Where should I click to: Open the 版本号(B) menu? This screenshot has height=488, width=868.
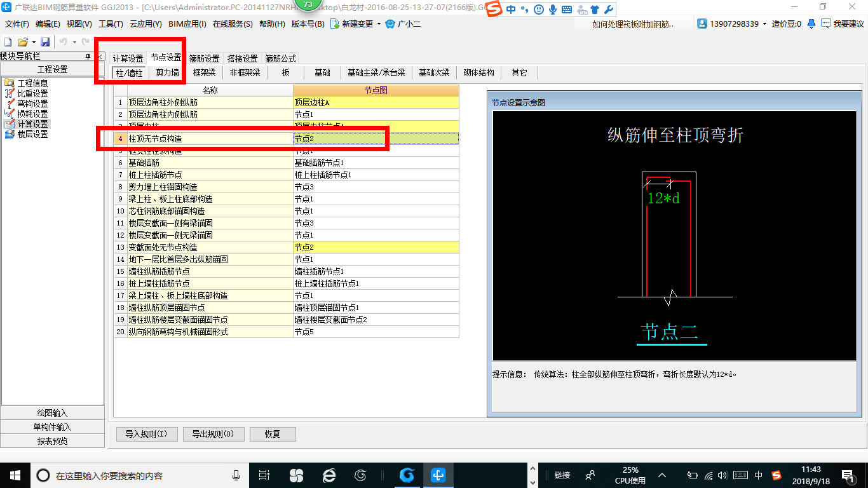[308, 24]
